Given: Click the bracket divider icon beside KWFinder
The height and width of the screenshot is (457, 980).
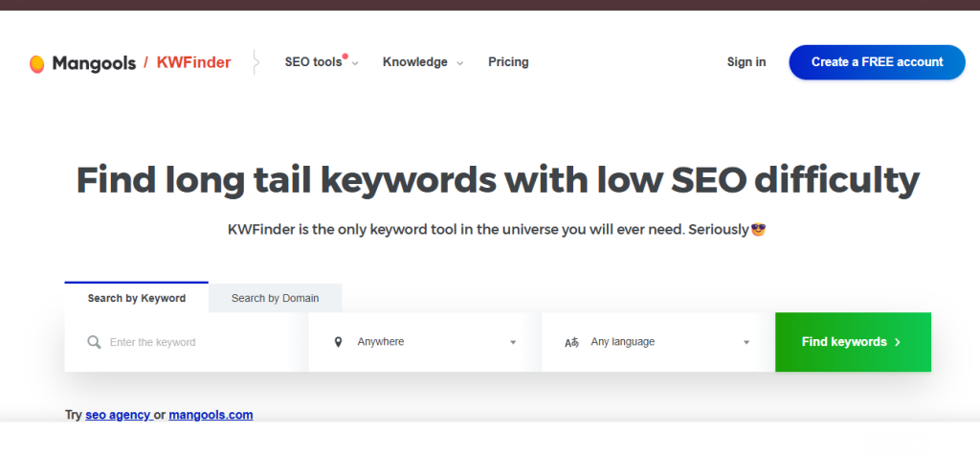Looking at the screenshot, I should (255, 62).
